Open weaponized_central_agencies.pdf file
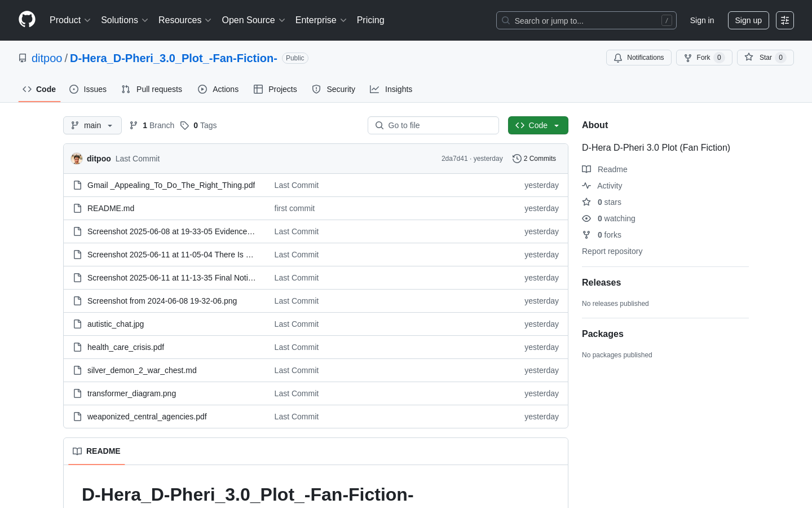This screenshot has width=812, height=508. 147,417
